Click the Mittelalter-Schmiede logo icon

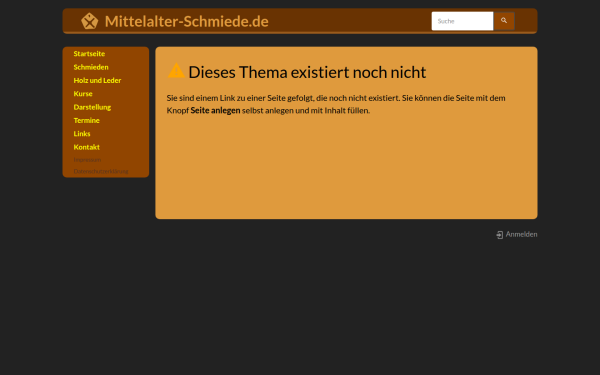click(x=90, y=21)
